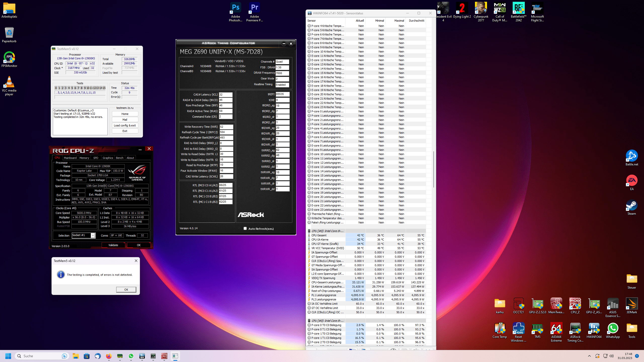The width and height of the screenshot is (644, 362).
Task: Click the HWiNFO sensor list vertical scrollbar
Action: tap(433, 169)
